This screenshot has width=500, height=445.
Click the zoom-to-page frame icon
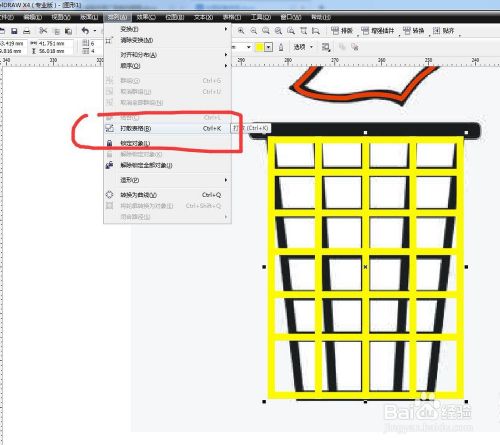303,31
